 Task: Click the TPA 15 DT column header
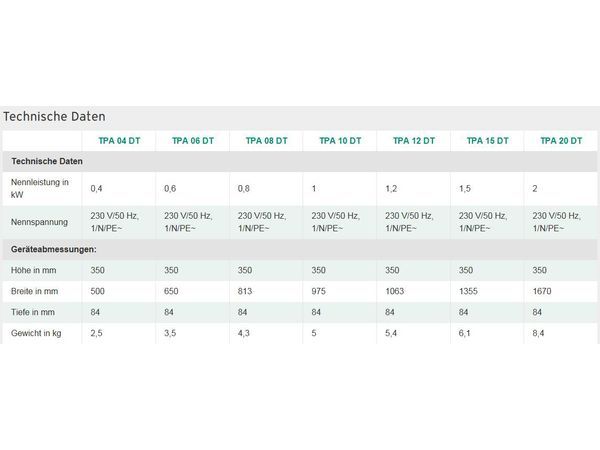tap(488, 141)
